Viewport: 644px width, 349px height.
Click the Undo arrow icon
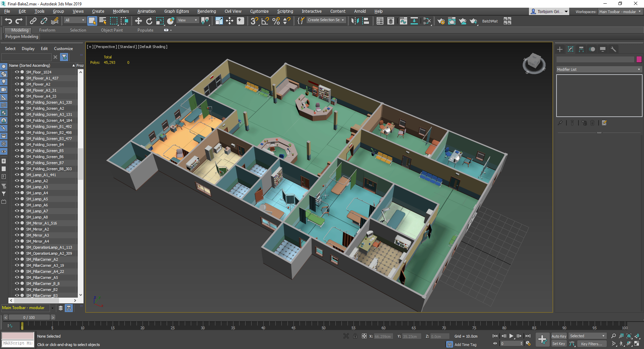pos(8,21)
